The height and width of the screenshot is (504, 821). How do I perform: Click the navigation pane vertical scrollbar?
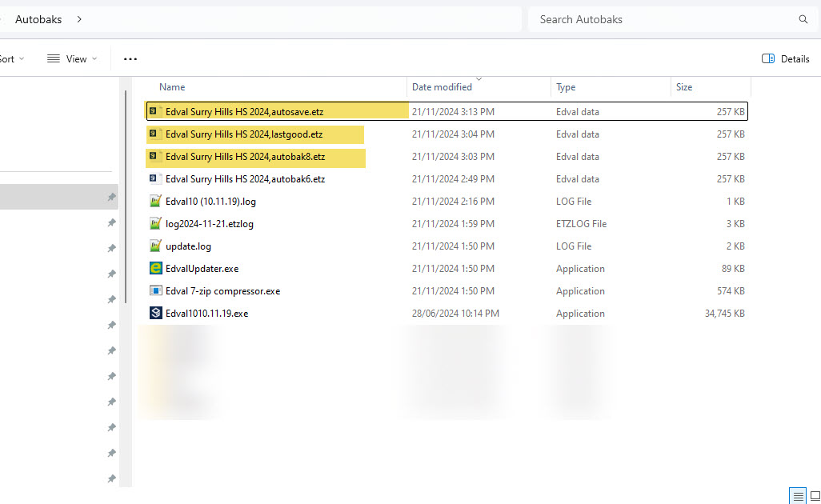(126, 197)
